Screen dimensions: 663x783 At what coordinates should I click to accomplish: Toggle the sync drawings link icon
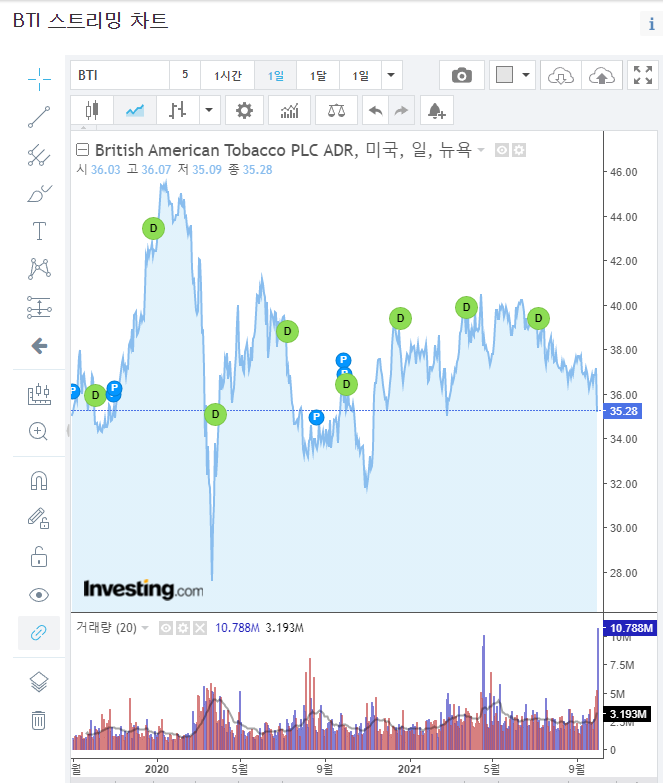point(39,633)
